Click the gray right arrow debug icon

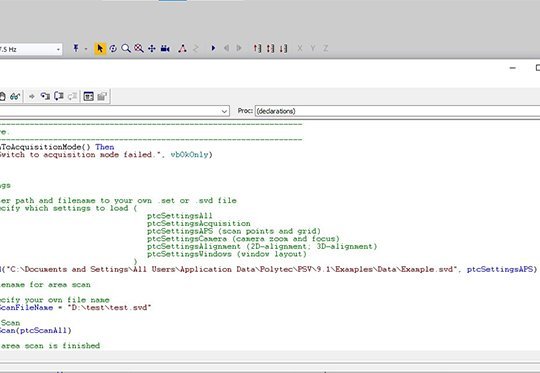(32, 96)
